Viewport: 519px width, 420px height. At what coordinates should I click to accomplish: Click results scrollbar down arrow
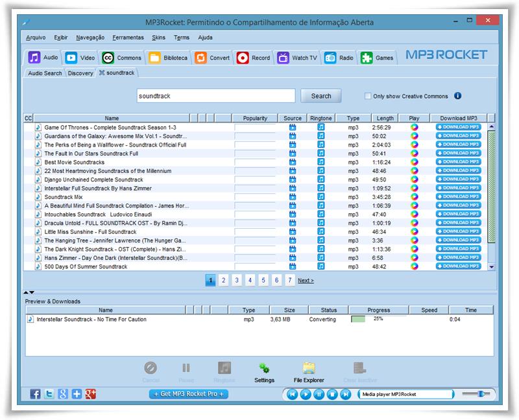[492, 266]
